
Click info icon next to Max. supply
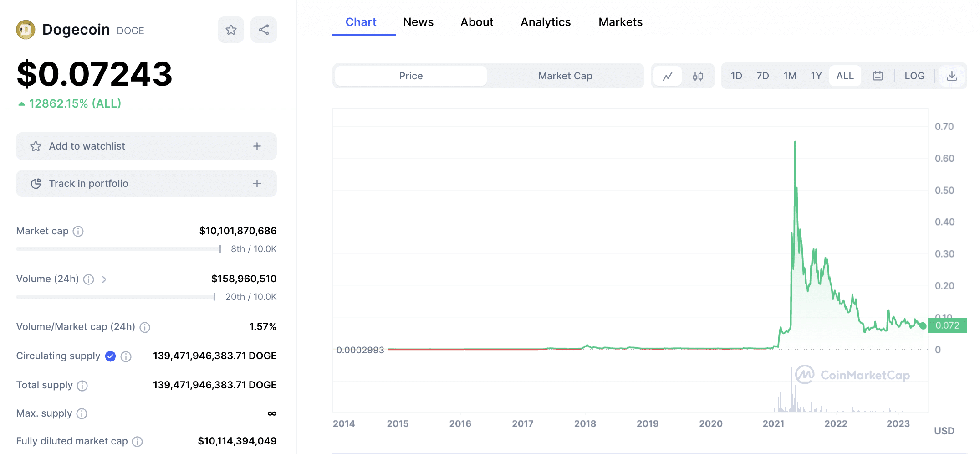pos(82,414)
